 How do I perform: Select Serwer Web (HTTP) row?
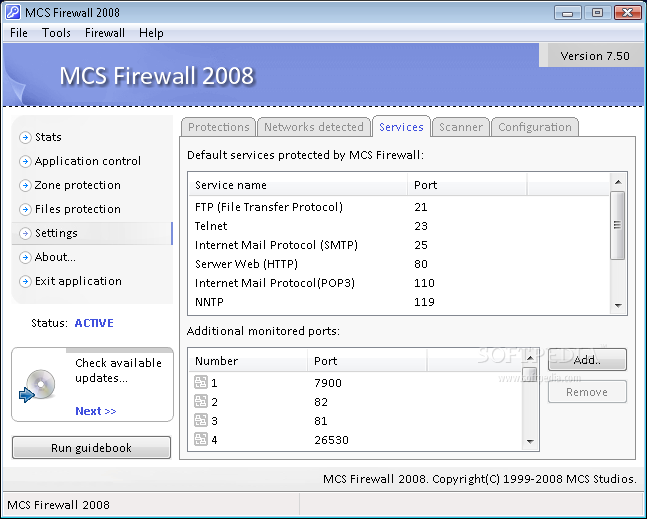(399, 264)
